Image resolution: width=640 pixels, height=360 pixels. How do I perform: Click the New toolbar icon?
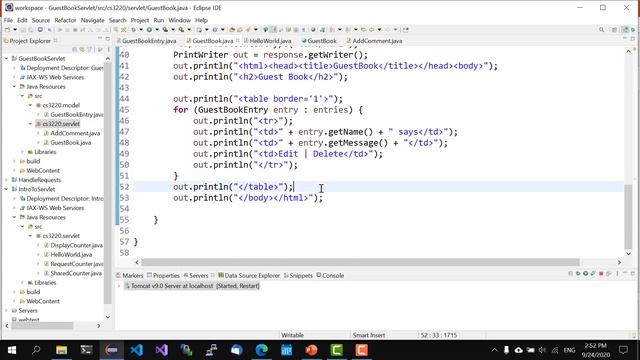pos(7,30)
